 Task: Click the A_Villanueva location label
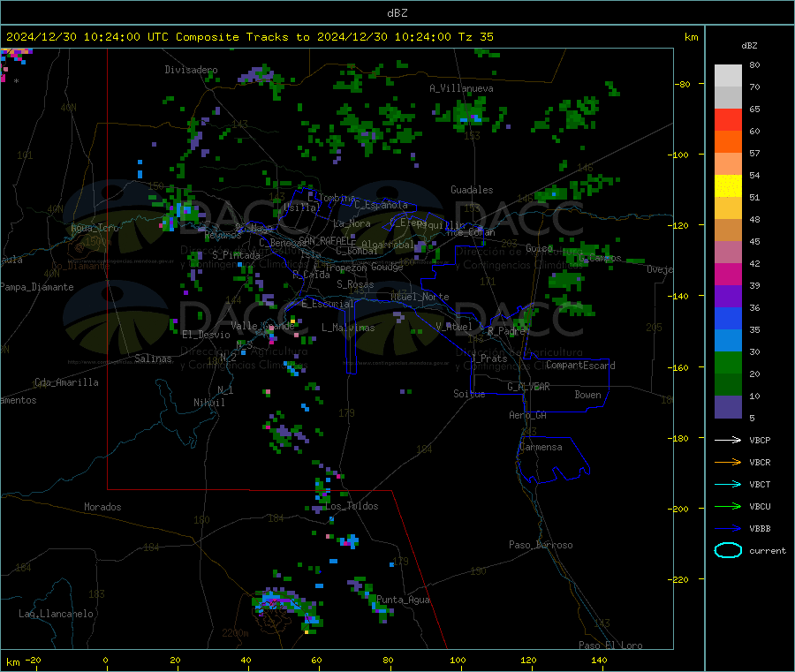(x=461, y=88)
